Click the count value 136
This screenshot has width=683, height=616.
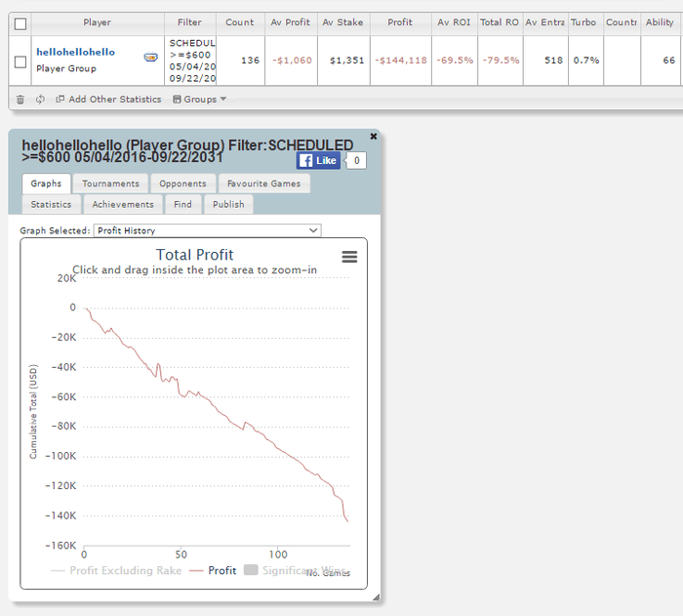pyautogui.click(x=250, y=61)
